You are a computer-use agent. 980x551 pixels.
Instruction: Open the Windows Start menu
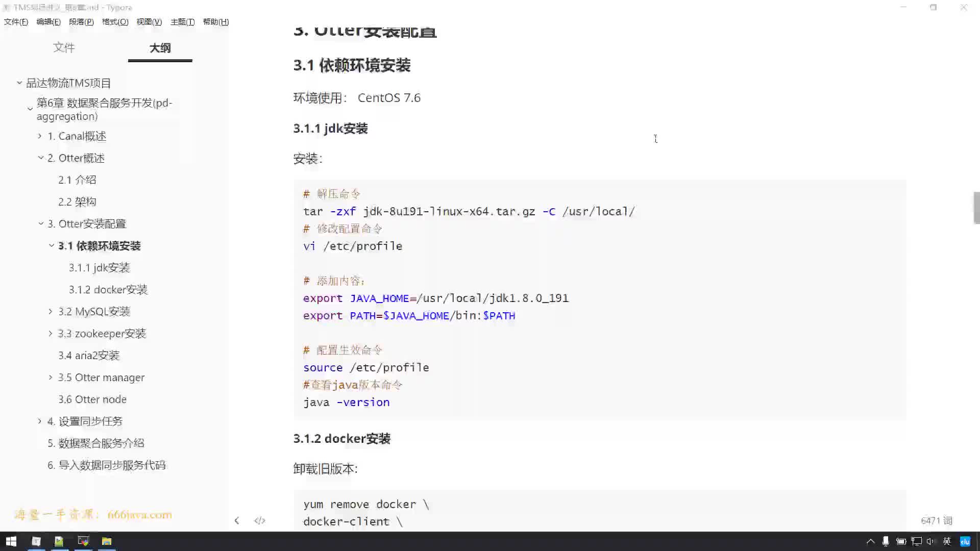point(11,541)
